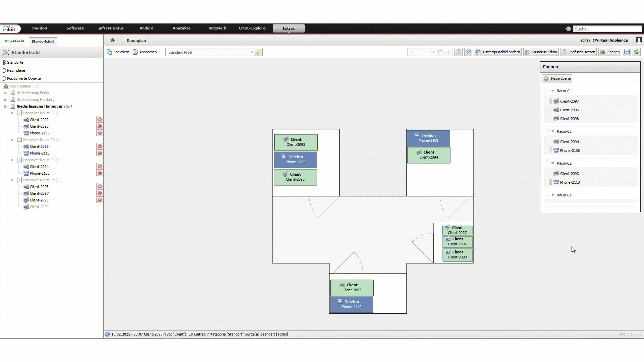
Task: Click the Standortsicht header icon
Action: pos(6,52)
